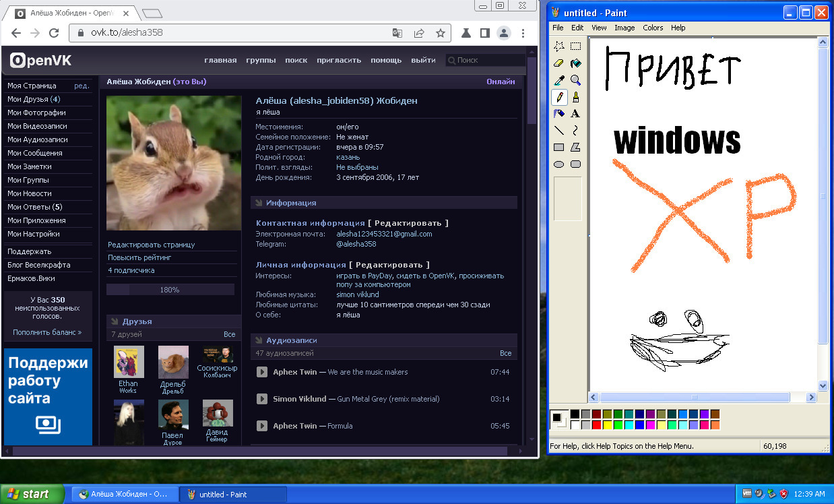Click Paint vertical scrollbar down arrow
Viewport: 834px width, 504px height.
[823, 386]
